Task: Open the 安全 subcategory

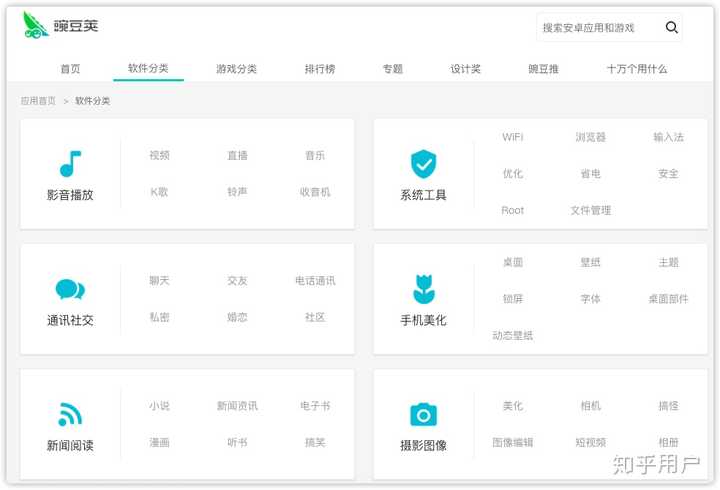Action: pyautogui.click(x=668, y=174)
